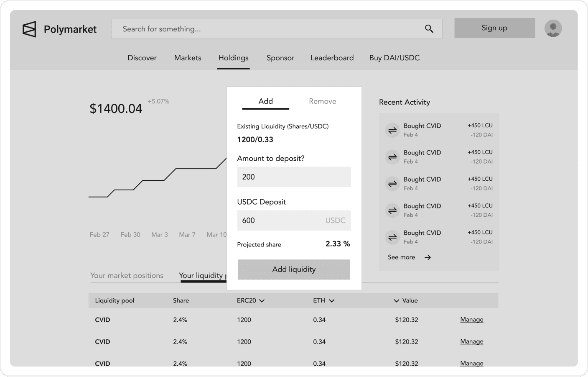
Task: Click the Sign up button
Action: [x=494, y=28]
